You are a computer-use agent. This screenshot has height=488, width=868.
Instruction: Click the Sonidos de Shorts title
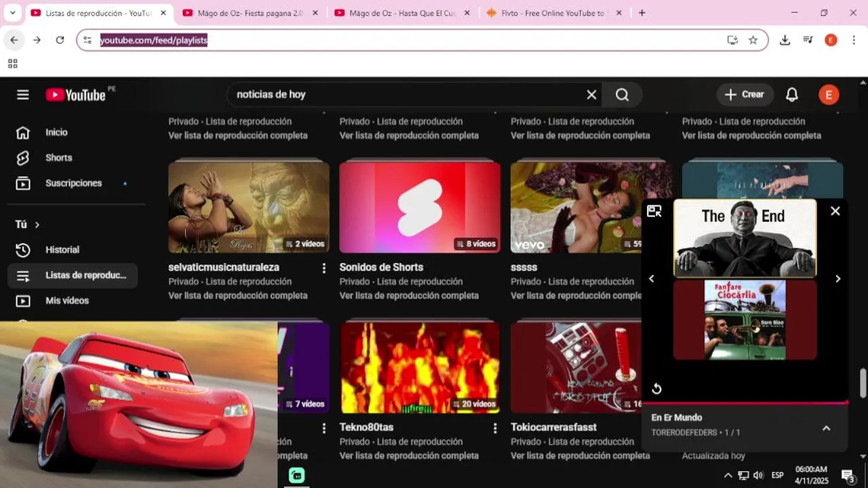tap(381, 268)
